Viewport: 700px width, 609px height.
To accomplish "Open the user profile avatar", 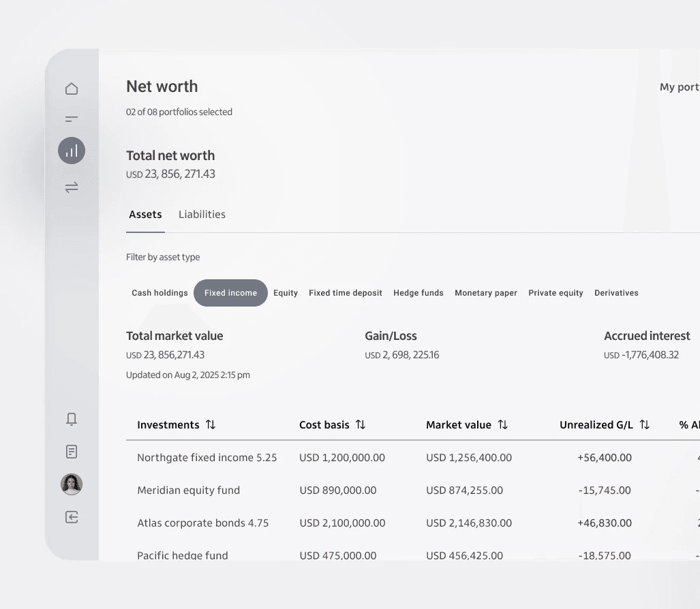I will click(x=72, y=484).
